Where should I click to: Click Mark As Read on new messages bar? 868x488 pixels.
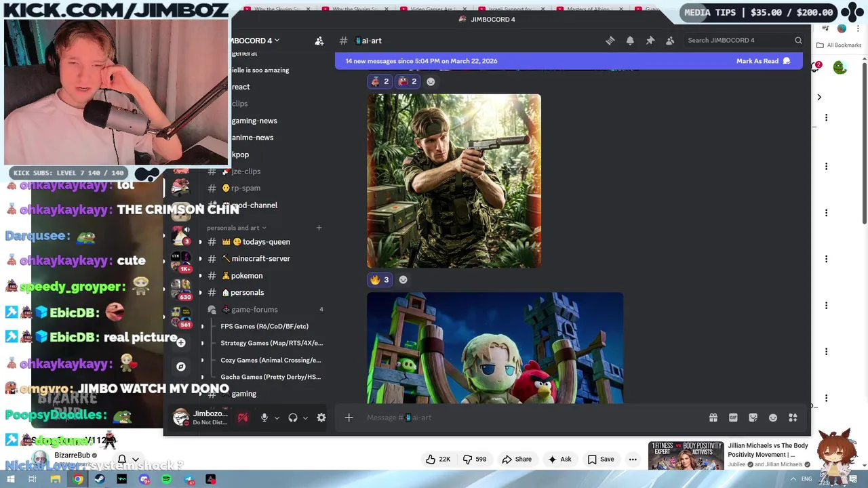coord(763,61)
